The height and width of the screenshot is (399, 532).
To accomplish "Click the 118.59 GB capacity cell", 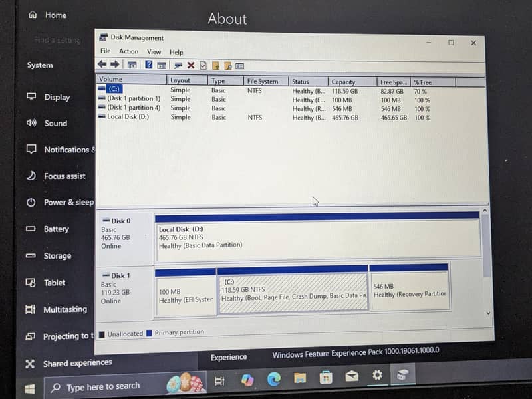I will click(x=344, y=91).
